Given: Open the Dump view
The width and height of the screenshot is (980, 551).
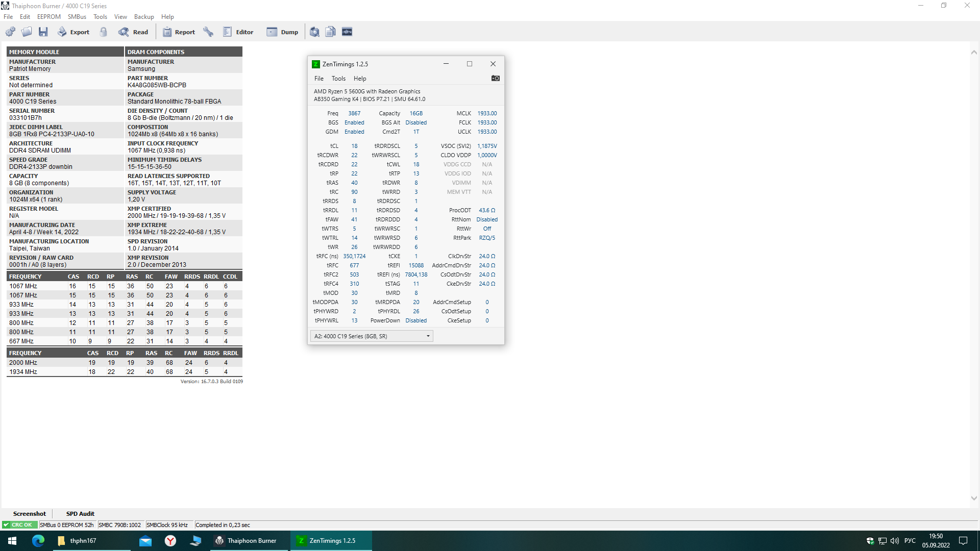Looking at the screenshot, I should 282,32.
